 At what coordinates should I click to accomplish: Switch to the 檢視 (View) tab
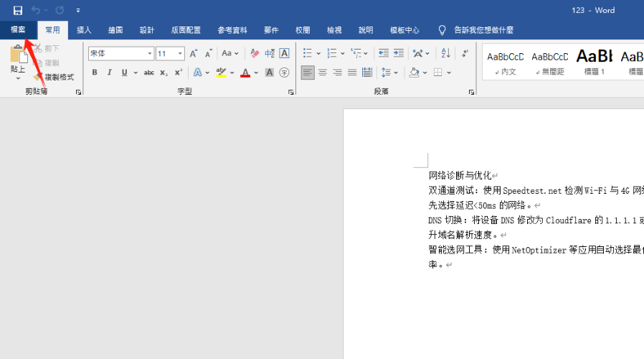pos(334,30)
